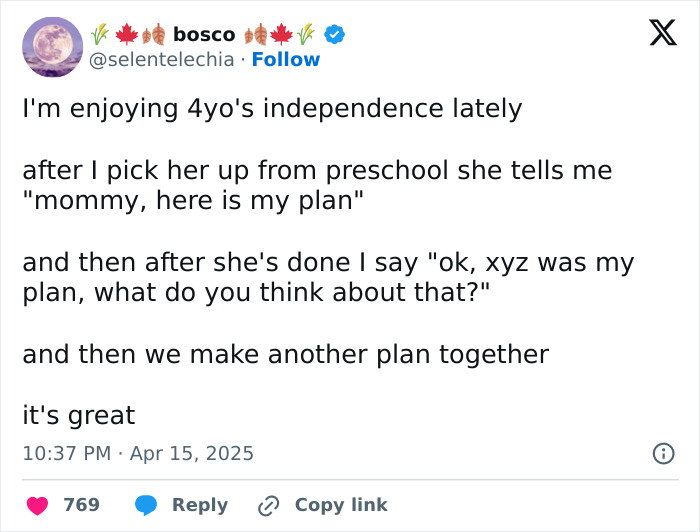Screen dimensions: 700x532
Task: Open the info circle icon
Action: click(664, 454)
